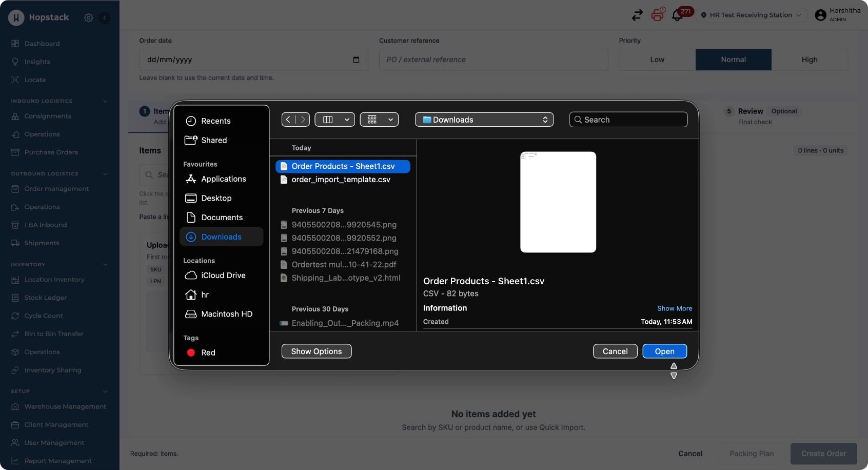Open Order management in sidebar
868x470 pixels.
(56, 189)
